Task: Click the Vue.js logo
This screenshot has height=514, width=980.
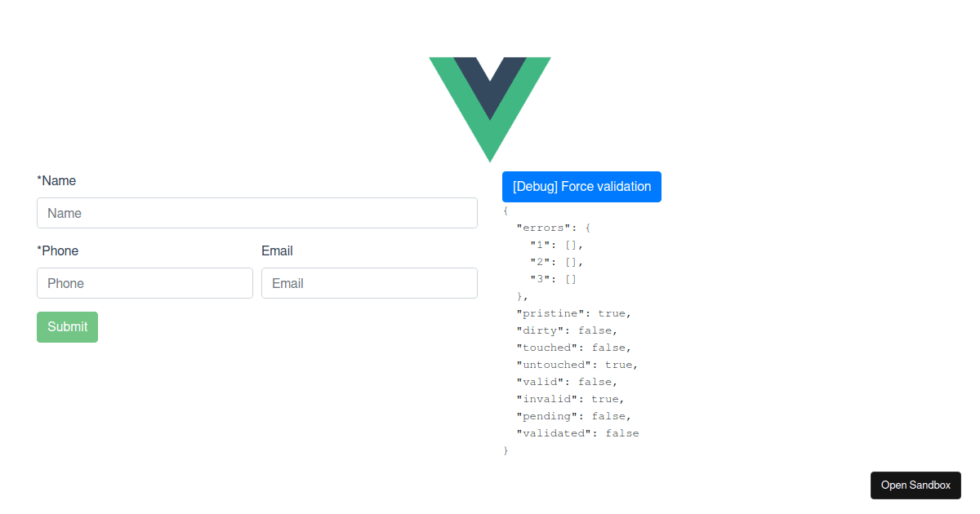Action: (x=489, y=109)
